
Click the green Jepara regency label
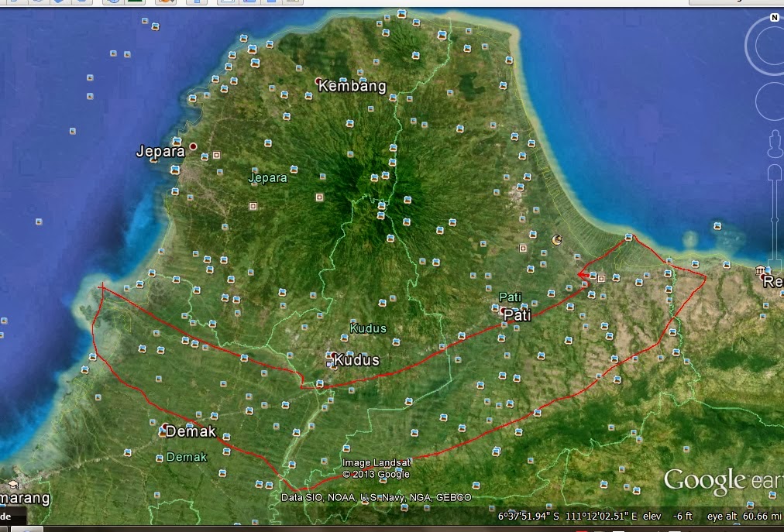click(x=267, y=177)
